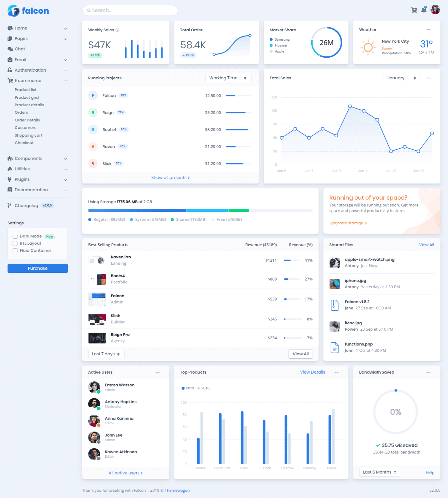Screen dimensions: 448x498
Task: Focus the Search input field
Action: point(130,10)
